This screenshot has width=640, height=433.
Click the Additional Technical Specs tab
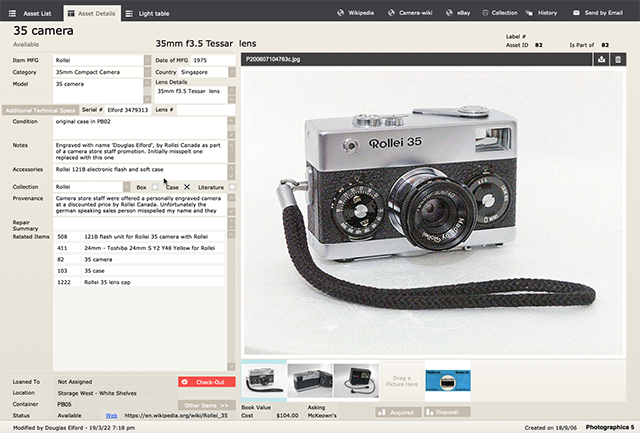point(38,109)
